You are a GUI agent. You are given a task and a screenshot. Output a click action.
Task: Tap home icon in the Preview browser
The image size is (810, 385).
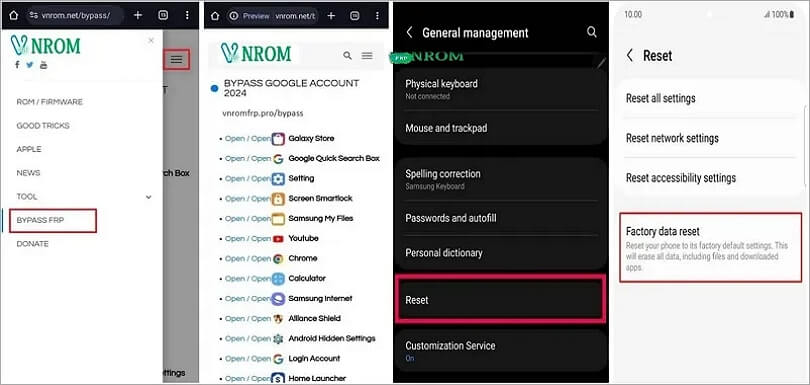tap(215, 16)
